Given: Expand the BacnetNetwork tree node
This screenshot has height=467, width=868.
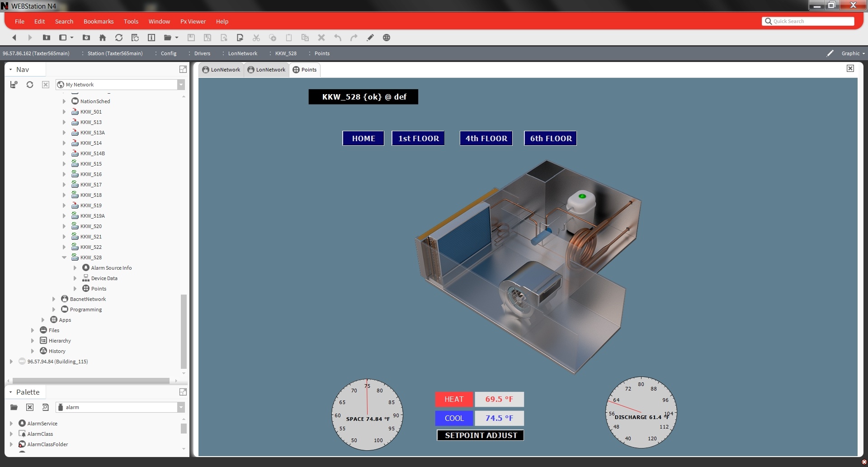Looking at the screenshot, I should coord(54,299).
